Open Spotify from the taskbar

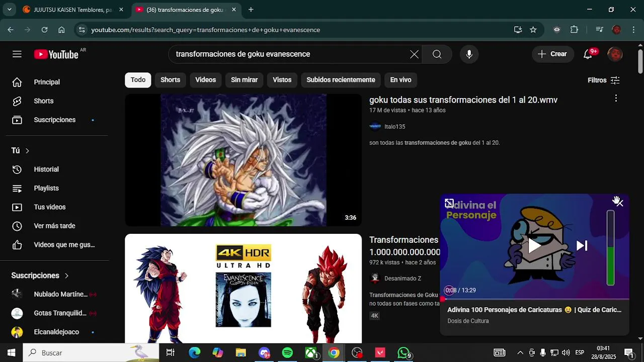tap(287, 353)
